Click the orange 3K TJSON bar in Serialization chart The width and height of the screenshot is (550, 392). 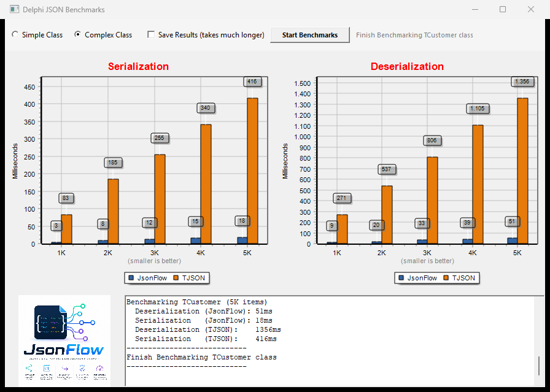point(160,199)
